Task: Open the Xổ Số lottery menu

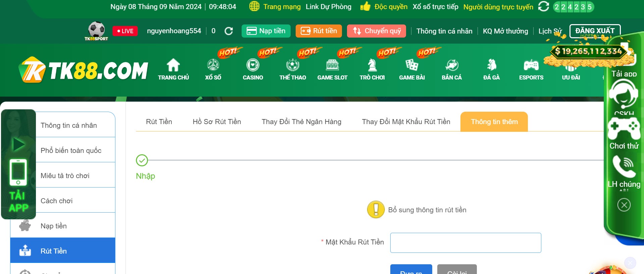Action: pos(213,69)
